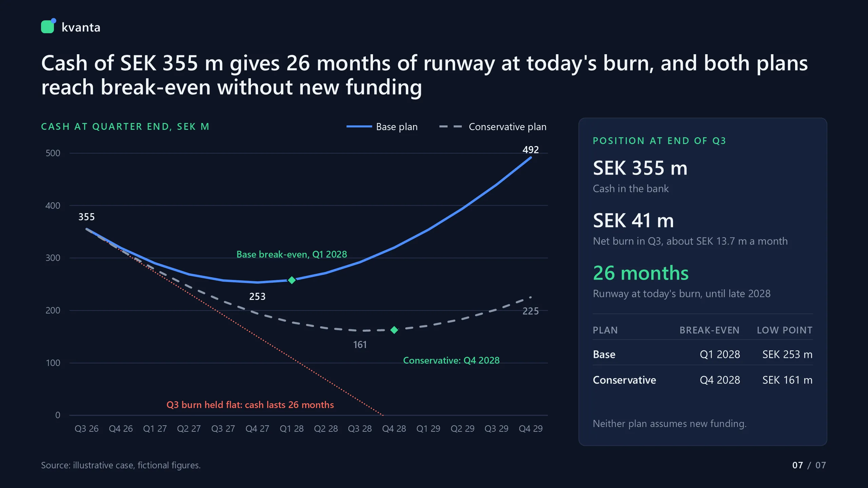Click the Q1 28 axis label
The image size is (868, 488).
click(x=292, y=429)
